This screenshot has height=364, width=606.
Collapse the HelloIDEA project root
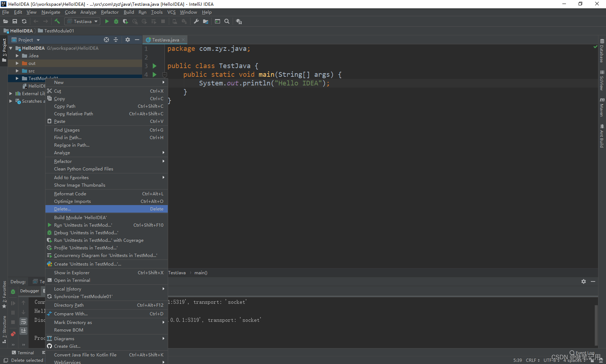(x=11, y=48)
